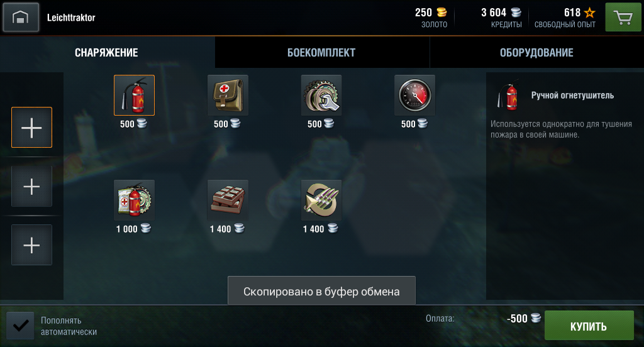Select the third empty equipment slot
The height and width of the screenshot is (347, 644).
pyautogui.click(x=31, y=245)
